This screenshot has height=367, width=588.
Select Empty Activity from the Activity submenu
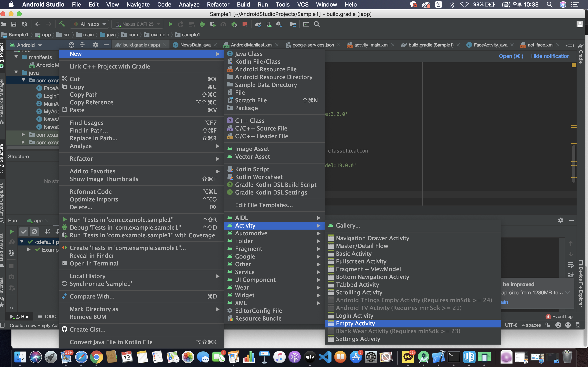(x=355, y=323)
